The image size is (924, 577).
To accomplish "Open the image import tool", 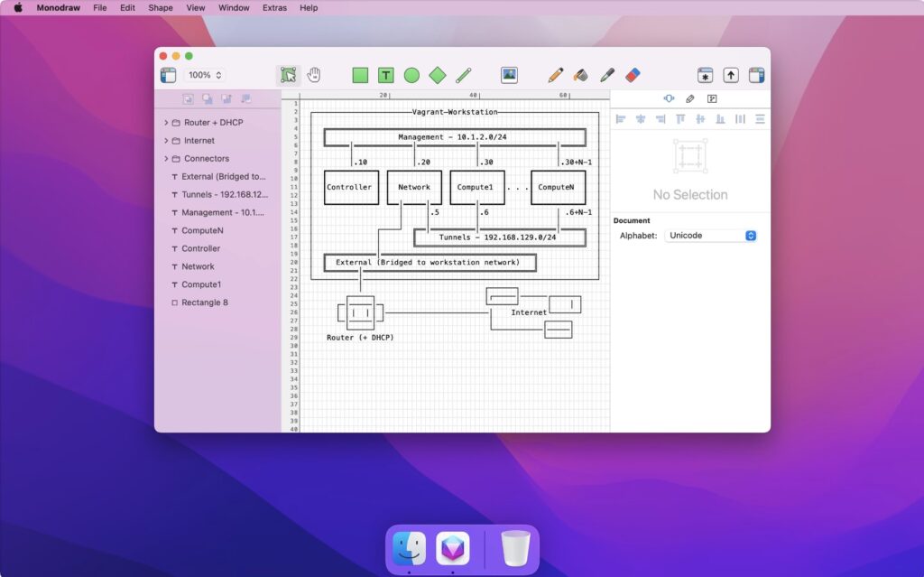I will (x=509, y=76).
